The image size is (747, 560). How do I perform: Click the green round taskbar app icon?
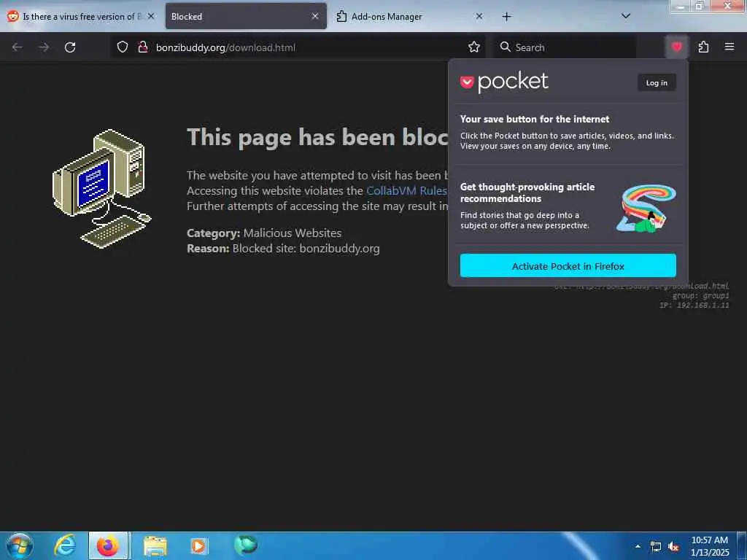tap(246, 545)
